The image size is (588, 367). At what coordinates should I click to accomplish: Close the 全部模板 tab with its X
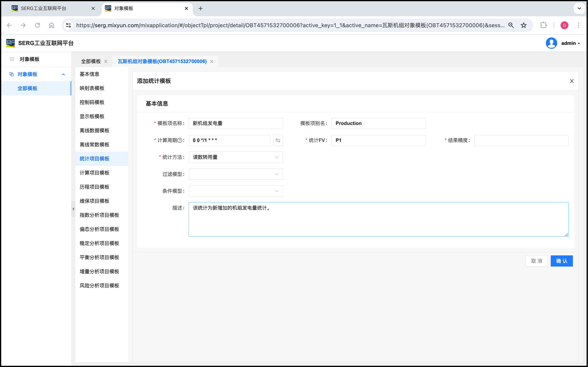[x=106, y=61]
